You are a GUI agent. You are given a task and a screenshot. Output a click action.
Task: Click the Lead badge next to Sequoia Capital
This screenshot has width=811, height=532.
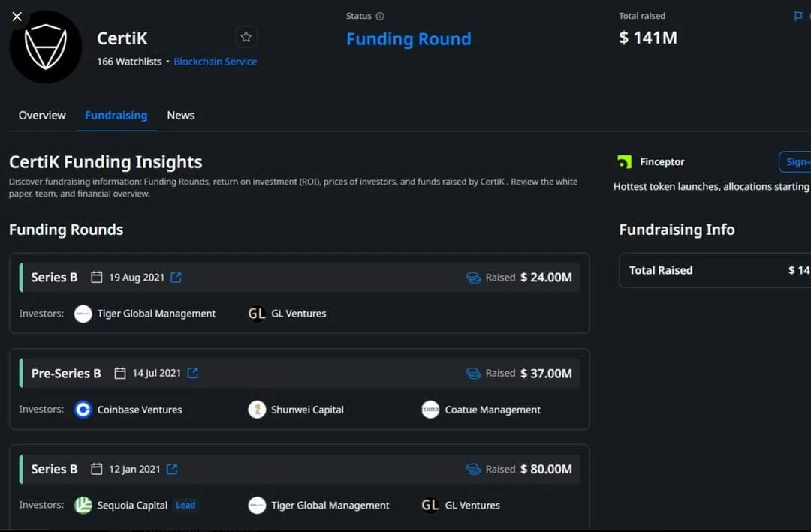185,505
